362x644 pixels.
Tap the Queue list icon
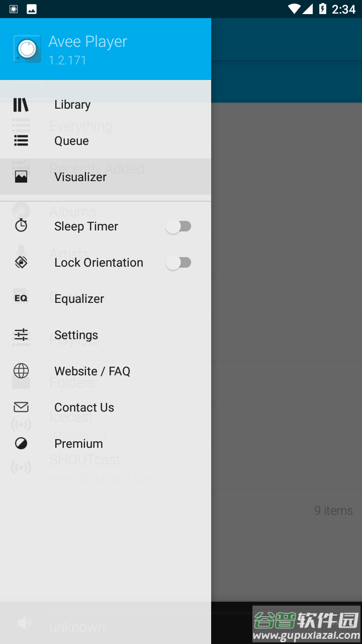(21, 141)
